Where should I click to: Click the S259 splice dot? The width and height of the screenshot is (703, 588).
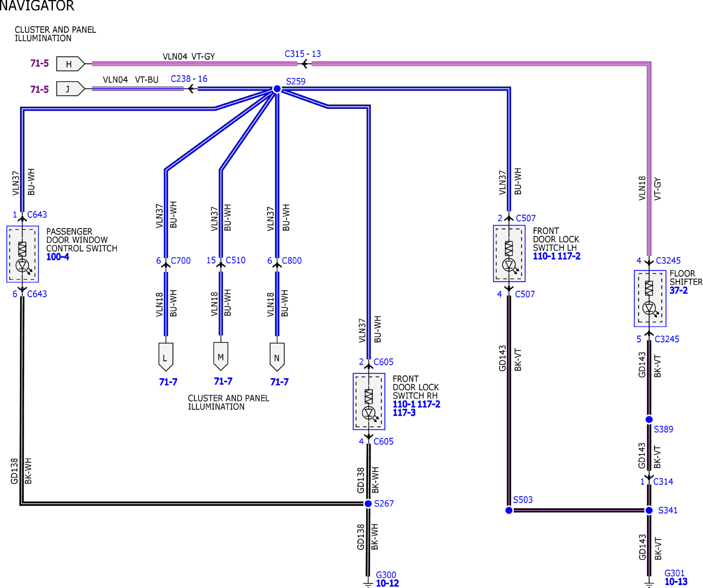coord(277,89)
